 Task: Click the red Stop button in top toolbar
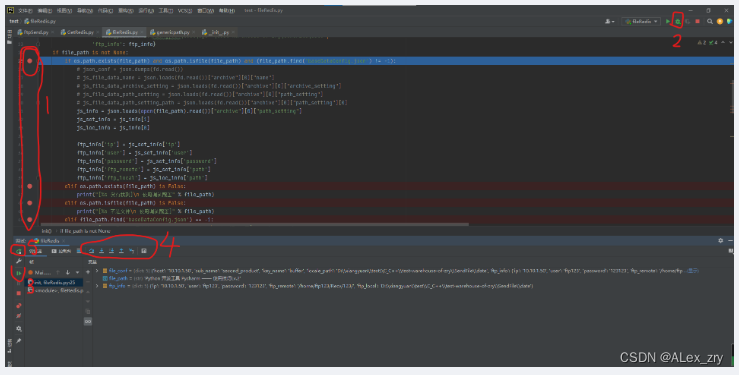pos(698,21)
